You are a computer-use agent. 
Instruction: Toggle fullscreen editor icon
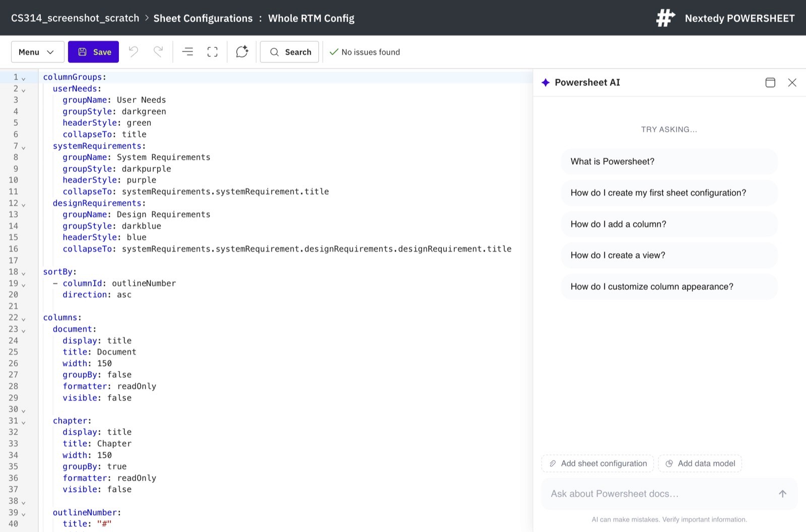coord(213,52)
